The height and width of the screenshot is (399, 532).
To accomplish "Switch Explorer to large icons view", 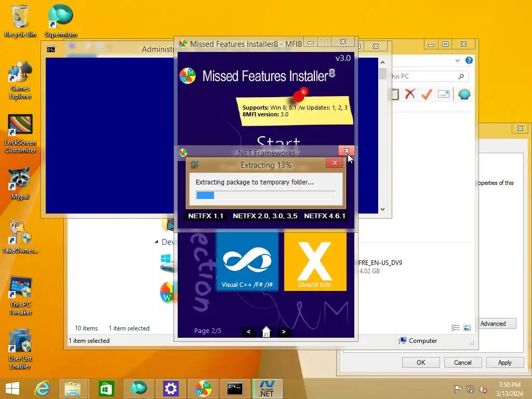I will click(x=467, y=327).
